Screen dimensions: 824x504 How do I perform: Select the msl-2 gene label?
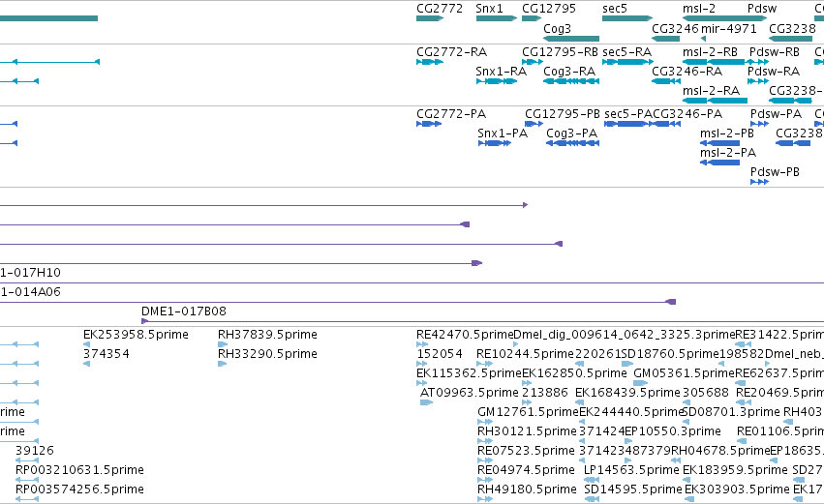699,9
